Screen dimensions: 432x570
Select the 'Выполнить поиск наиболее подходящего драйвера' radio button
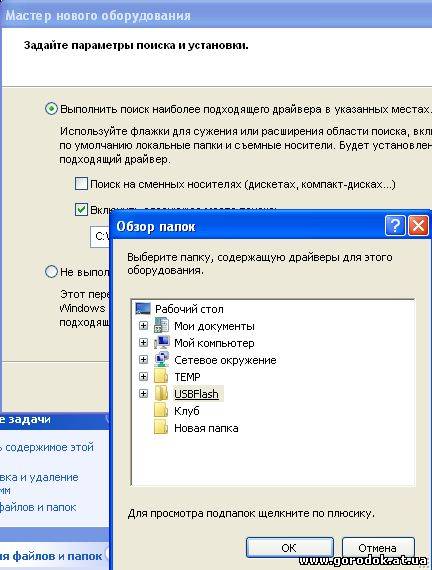click(x=51, y=109)
